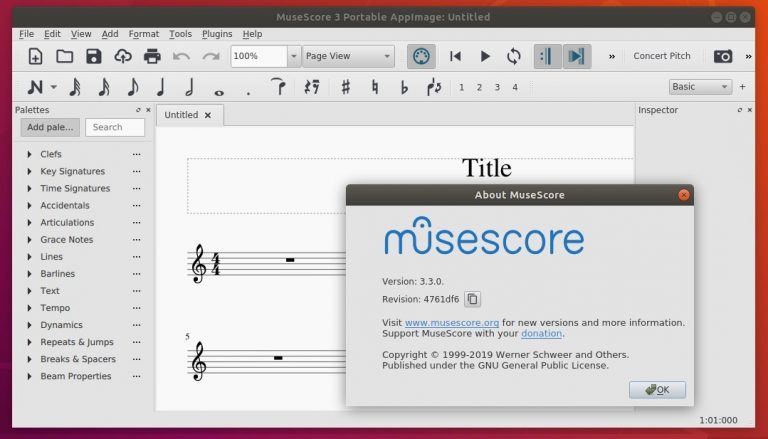Enable note input mode (N icon)
Viewport: 768px width, 439px height.
coord(35,87)
